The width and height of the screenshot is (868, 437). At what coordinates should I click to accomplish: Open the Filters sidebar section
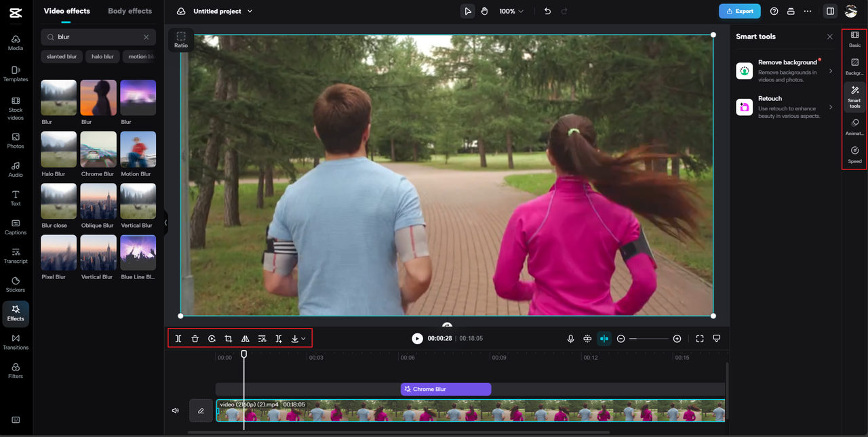[16, 371]
